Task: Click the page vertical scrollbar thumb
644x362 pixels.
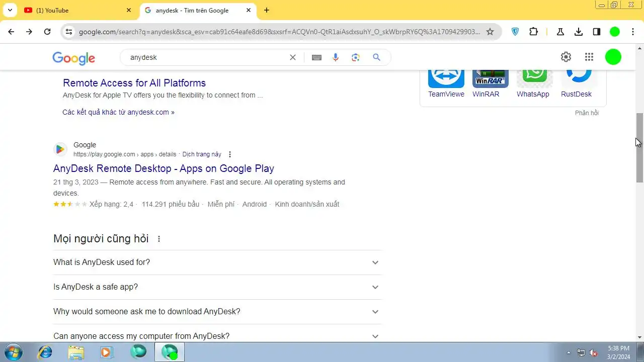Action: click(x=640, y=148)
